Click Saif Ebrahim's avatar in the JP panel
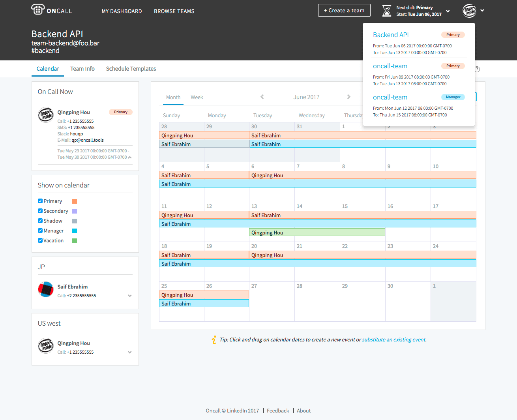 tap(45, 289)
